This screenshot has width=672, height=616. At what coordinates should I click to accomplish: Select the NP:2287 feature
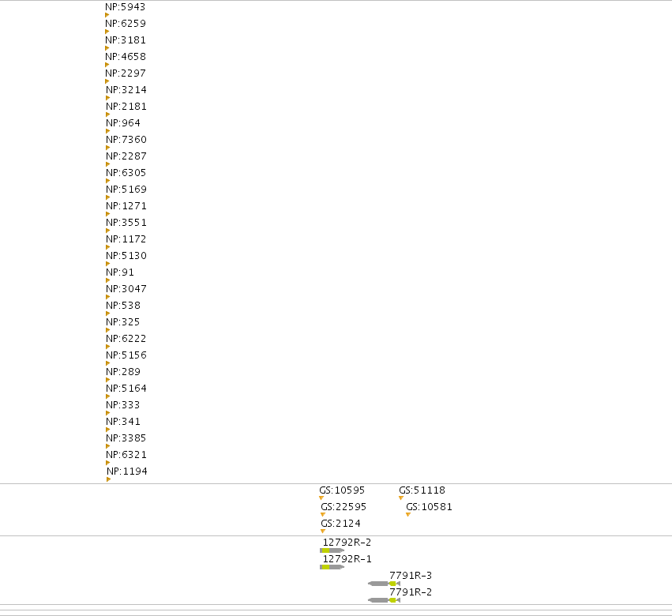(126, 156)
